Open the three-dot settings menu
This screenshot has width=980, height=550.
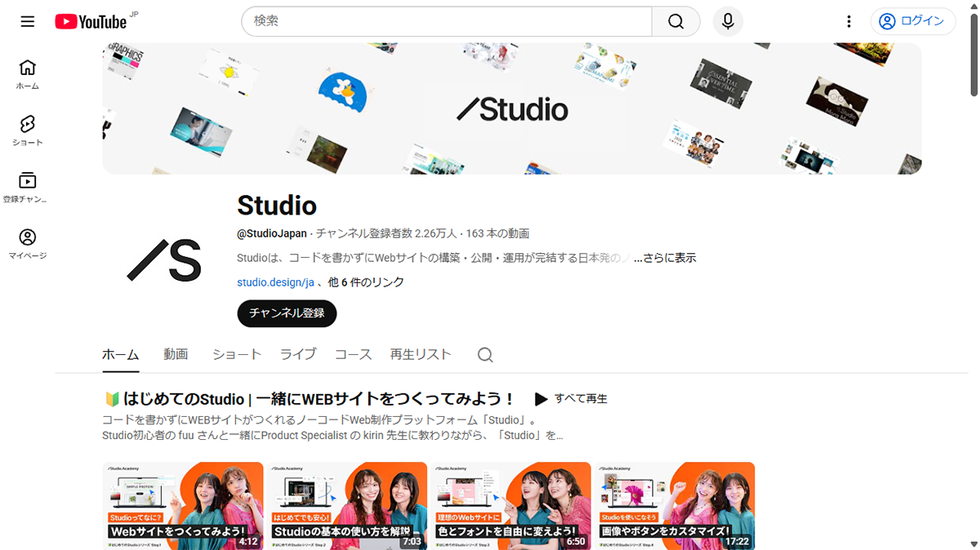(x=849, y=21)
